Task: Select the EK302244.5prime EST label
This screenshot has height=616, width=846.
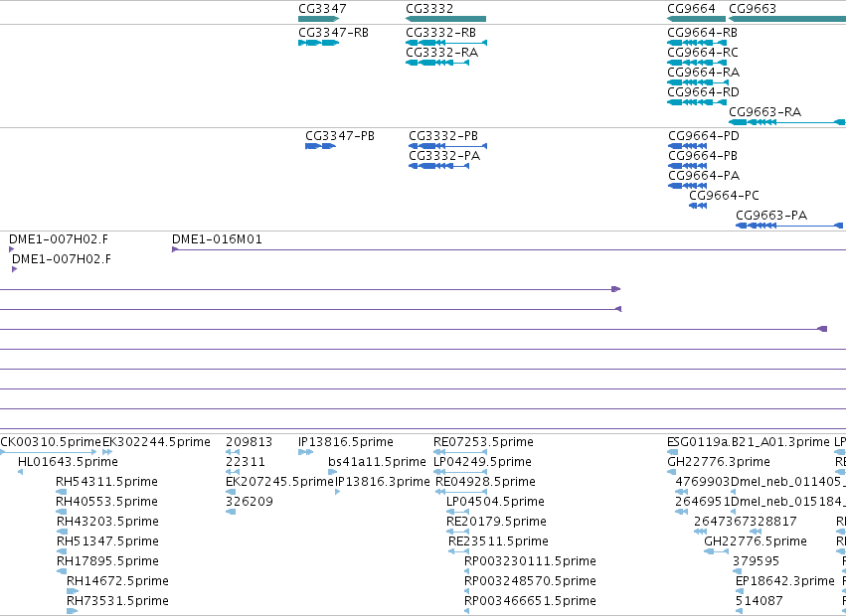Action: click(156, 442)
